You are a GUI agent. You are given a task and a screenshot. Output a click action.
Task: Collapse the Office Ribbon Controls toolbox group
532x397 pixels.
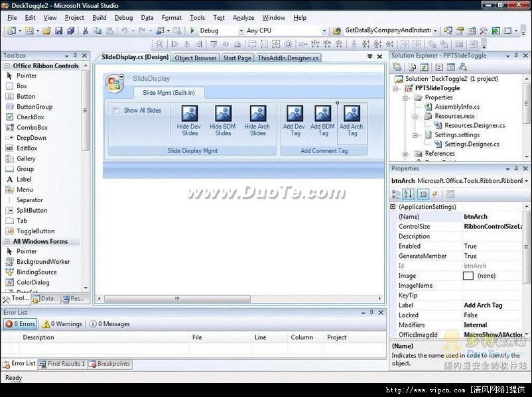tap(7, 66)
